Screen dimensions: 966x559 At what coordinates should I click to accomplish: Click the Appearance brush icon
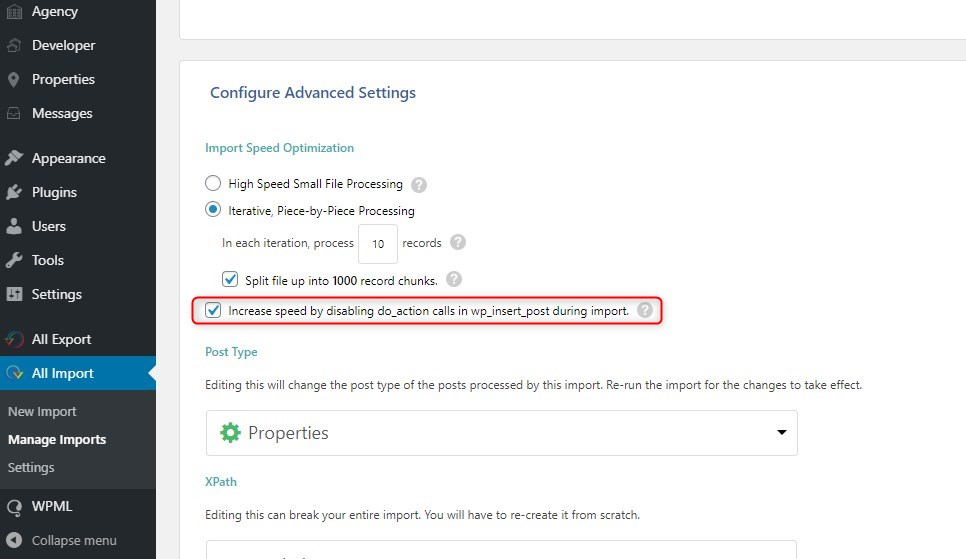tap(14, 158)
